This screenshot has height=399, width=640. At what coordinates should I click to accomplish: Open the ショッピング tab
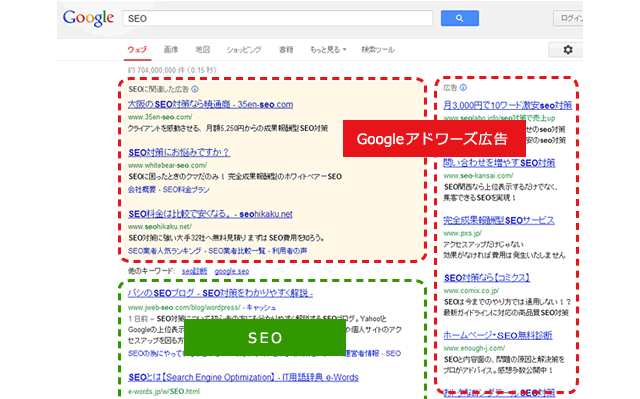point(244,50)
